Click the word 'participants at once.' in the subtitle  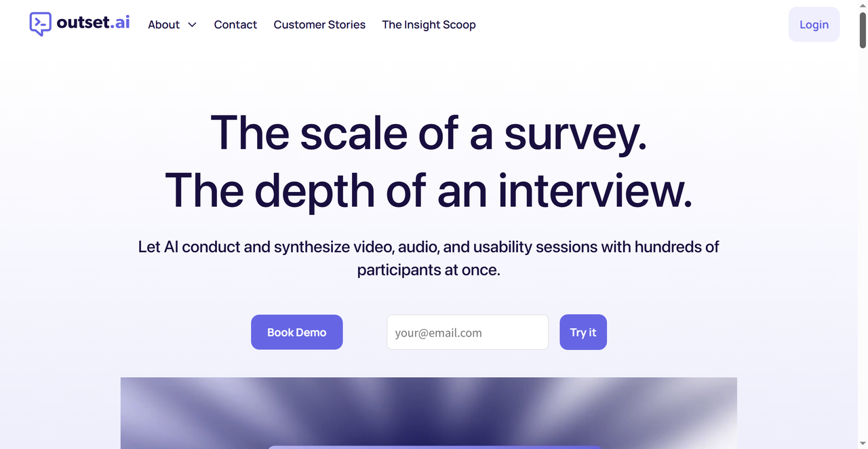click(429, 269)
